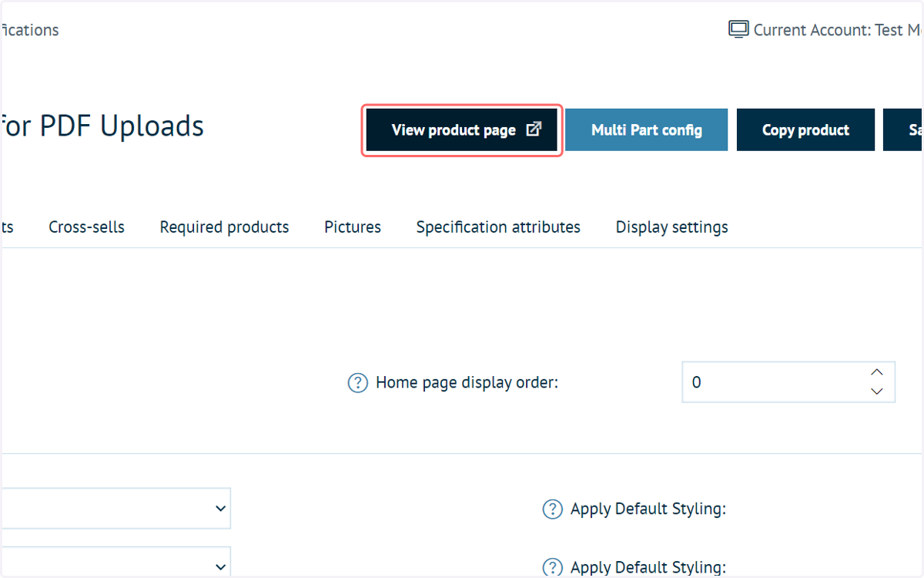Click the Copy product button
Screen dimensions: 924x578
tap(805, 130)
